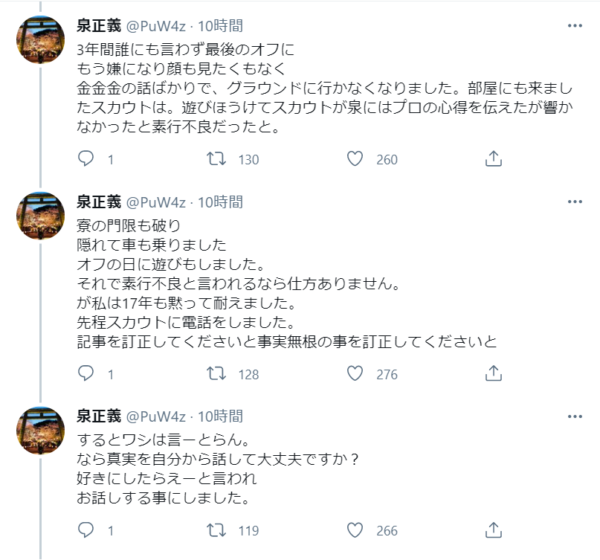Open 泉正義's profile from the first tweet's name

[99, 26]
